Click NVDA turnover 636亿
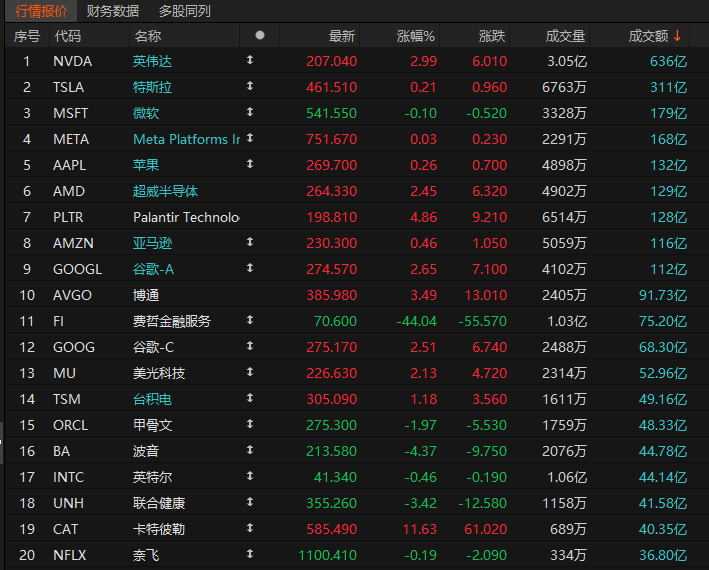The width and height of the screenshot is (709, 570). (x=668, y=61)
